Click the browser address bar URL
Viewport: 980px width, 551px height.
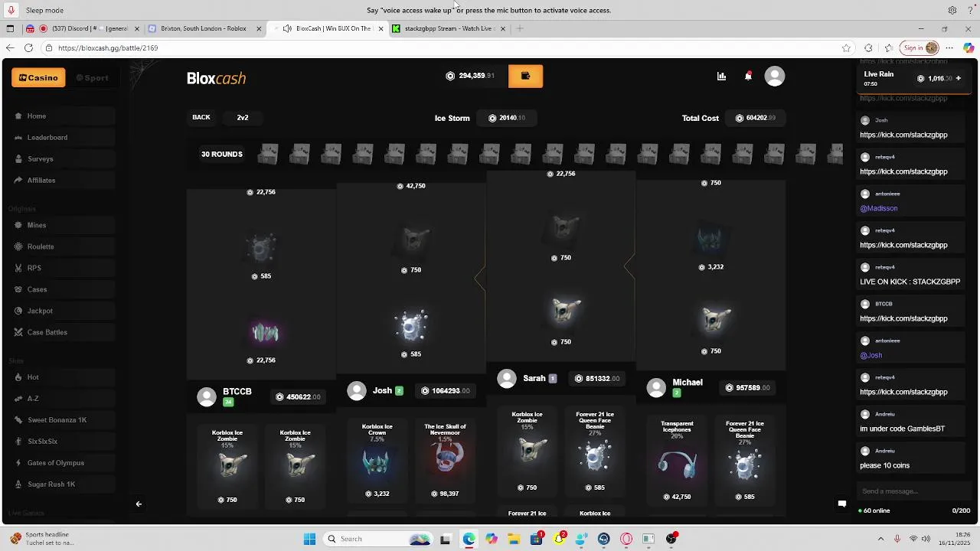[108, 47]
